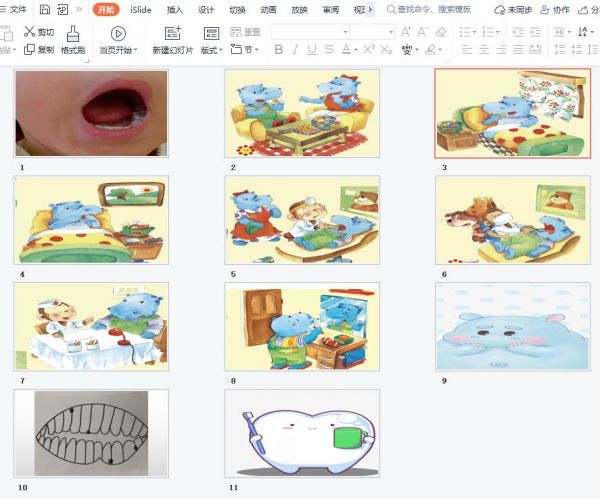Screen dimensions: 600x499
Task: Show more ribbon tabs with the chevron
Action: 370,10
